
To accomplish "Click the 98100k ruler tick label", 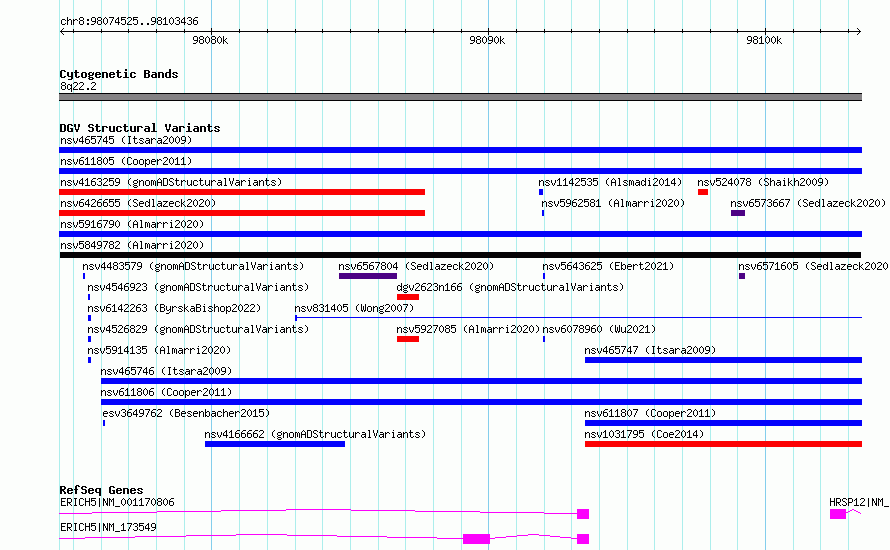I will [764, 40].
